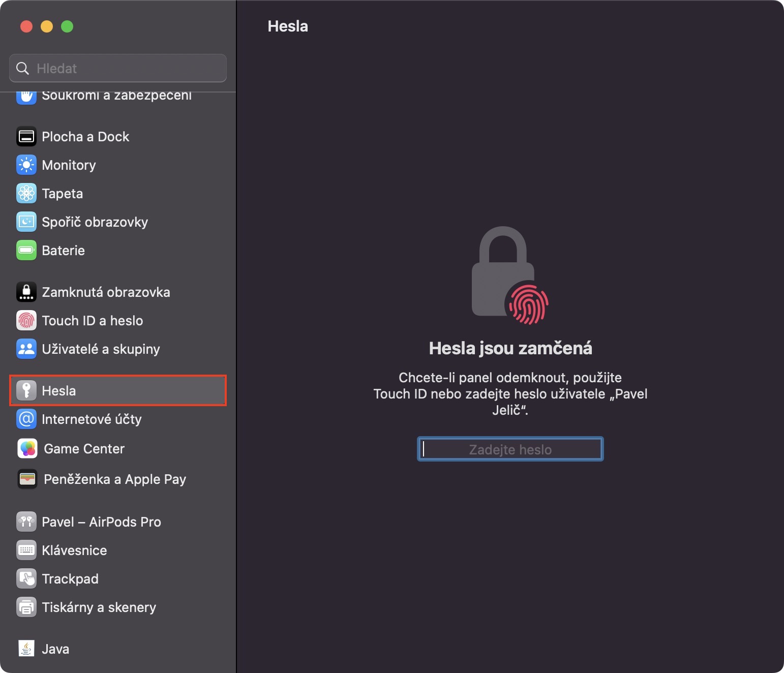Open the Klávesnice settings pane

pos(74,550)
